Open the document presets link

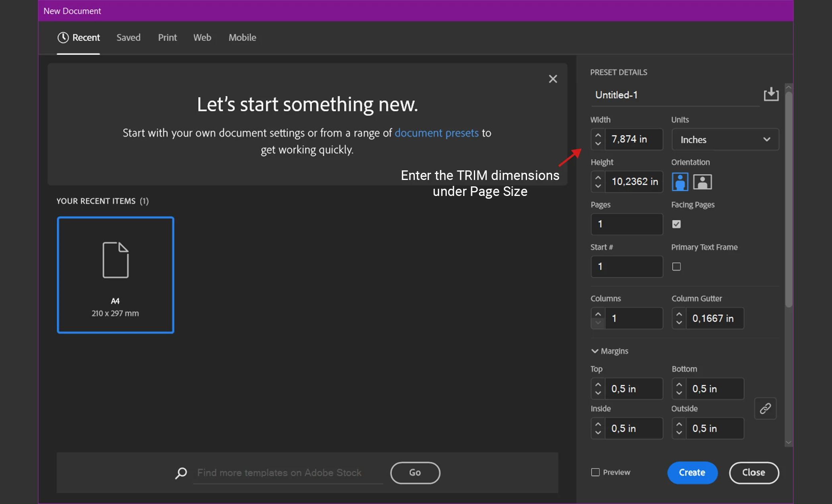436,133
